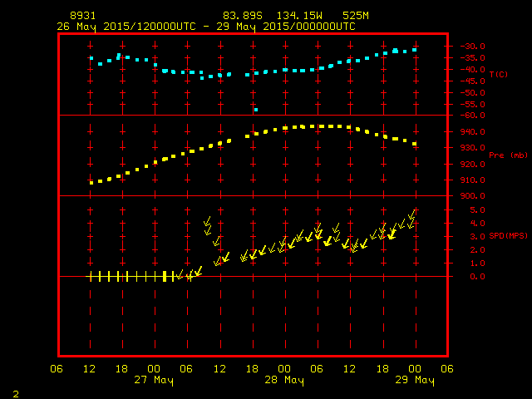Image resolution: width=532 pixels, height=399 pixels.
Task: Click pressure tick "940.0"
Action: 473,132
